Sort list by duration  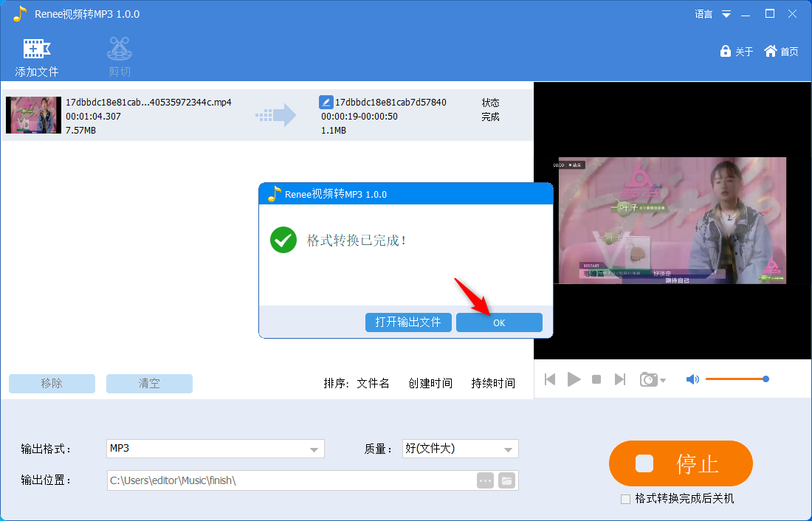tap(493, 383)
